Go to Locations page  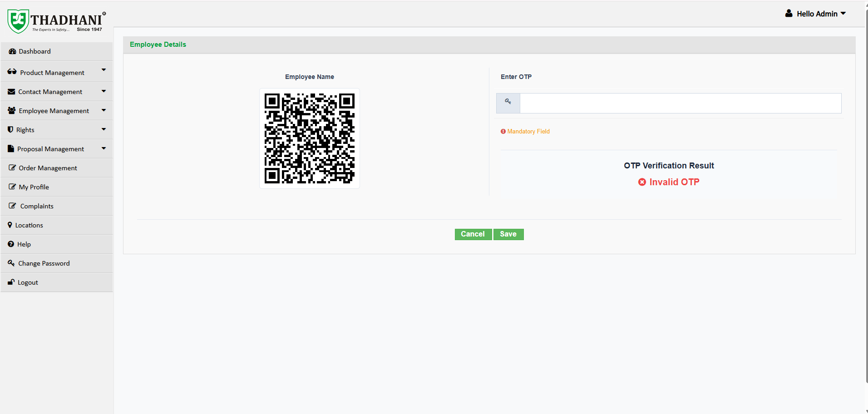pos(57,225)
